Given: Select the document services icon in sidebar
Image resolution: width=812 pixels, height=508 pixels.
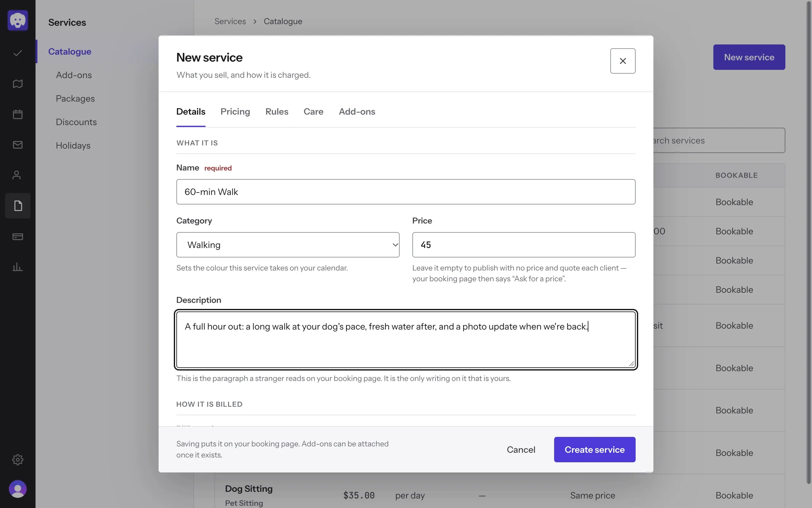Looking at the screenshot, I should (18, 206).
